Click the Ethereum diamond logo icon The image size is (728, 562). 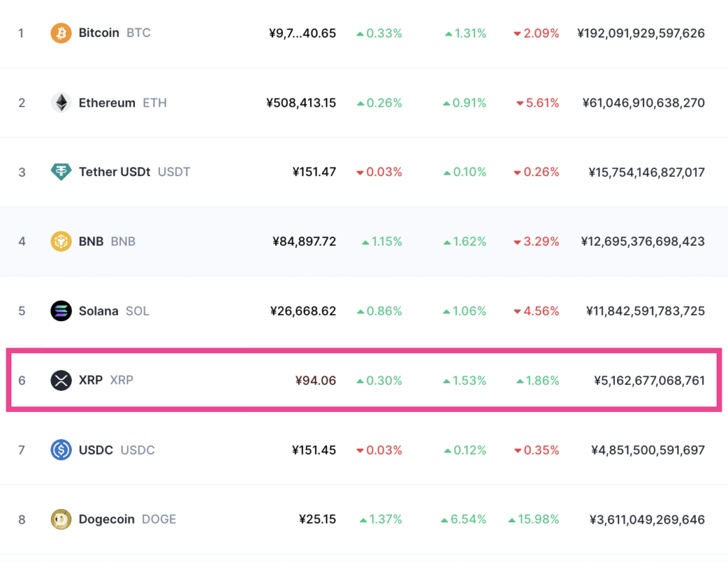[x=61, y=103]
